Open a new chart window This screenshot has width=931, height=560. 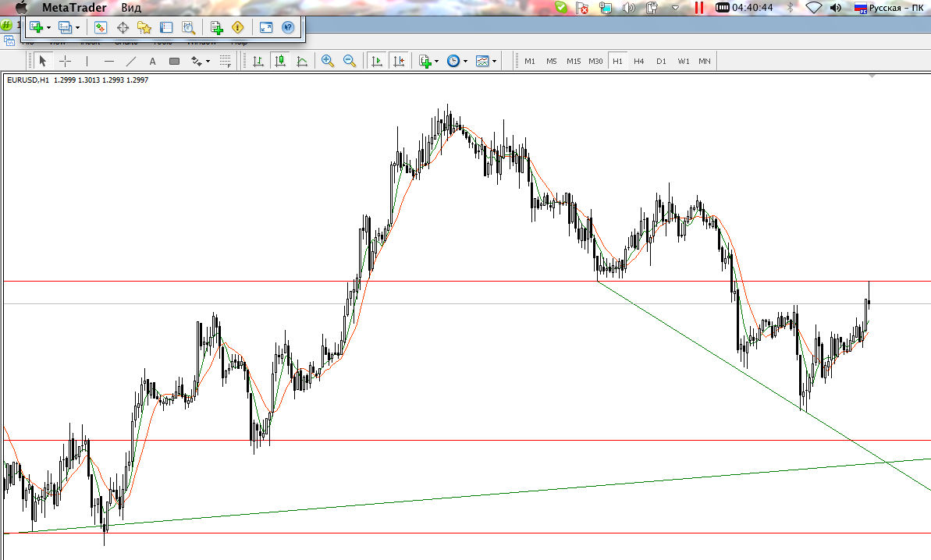(x=37, y=27)
